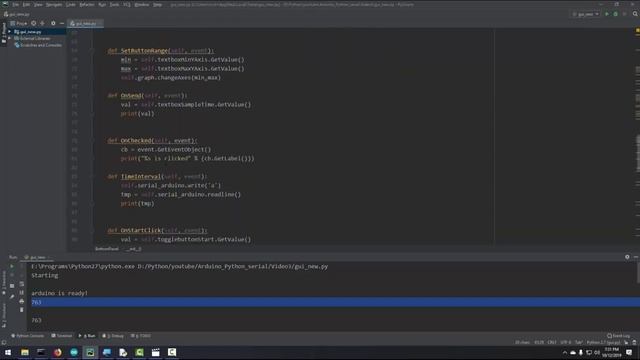This screenshot has width=640, height=360.
Task: Open the Terminal tool window
Action: point(62,336)
